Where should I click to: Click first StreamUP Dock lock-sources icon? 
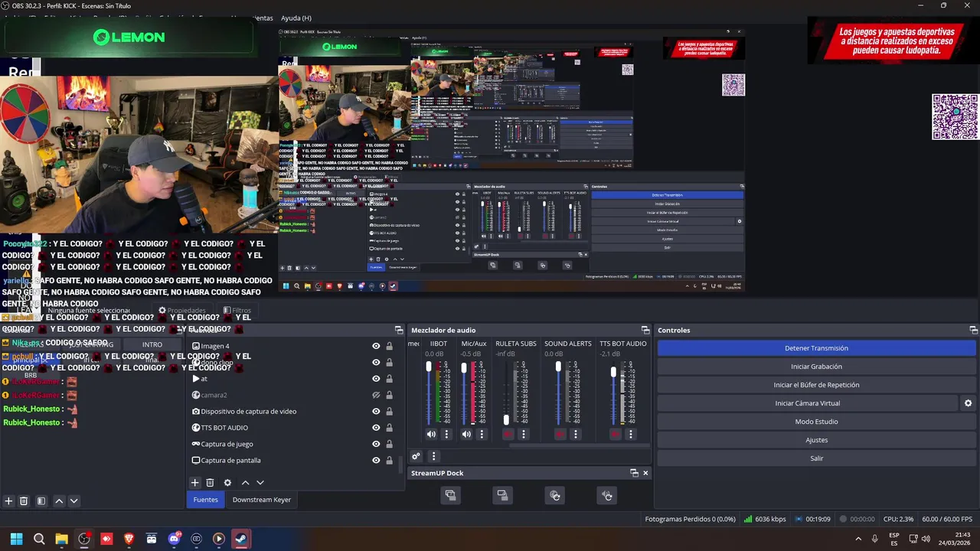tap(450, 496)
